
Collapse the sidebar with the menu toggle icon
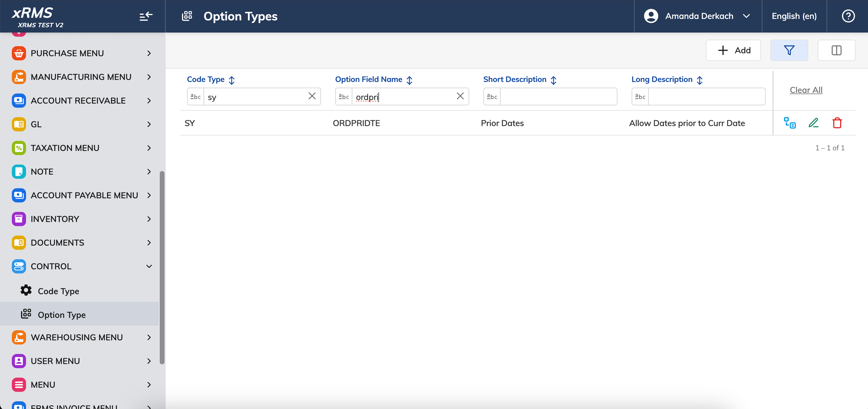pos(146,16)
